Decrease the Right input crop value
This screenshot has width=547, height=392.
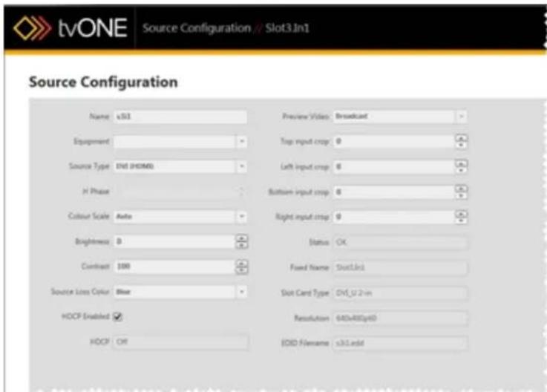tap(461, 220)
